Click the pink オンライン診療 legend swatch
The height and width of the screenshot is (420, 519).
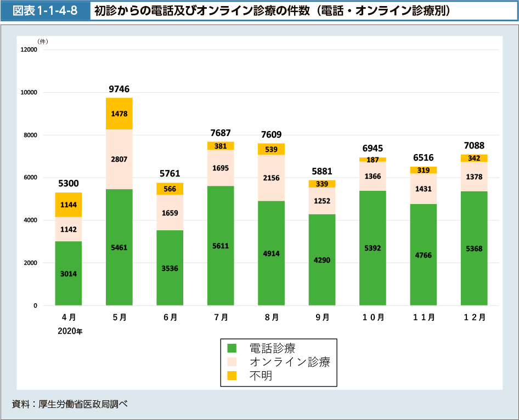coord(232,362)
